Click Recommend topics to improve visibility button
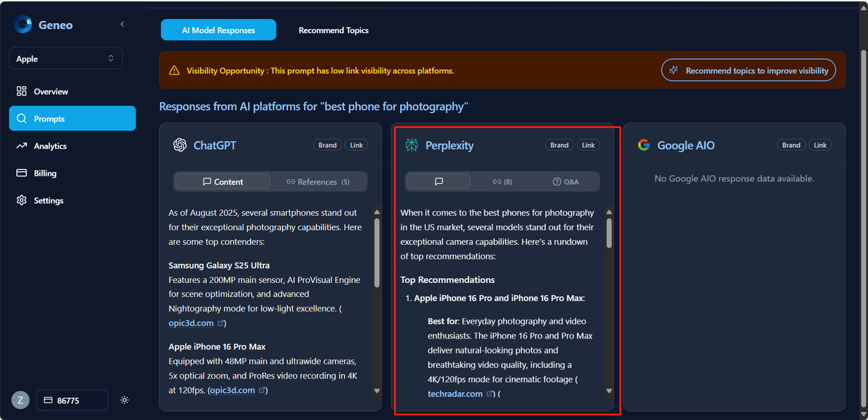 749,71
